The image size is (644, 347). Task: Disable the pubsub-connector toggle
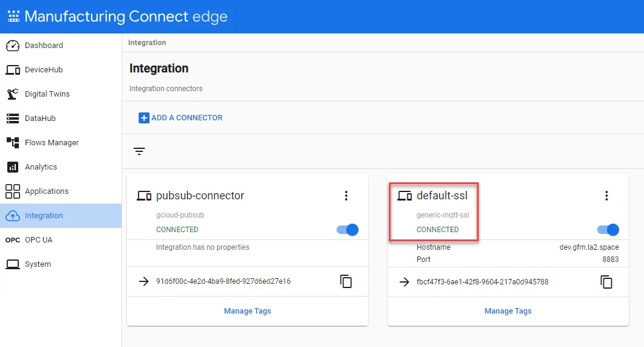click(x=348, y=230)
